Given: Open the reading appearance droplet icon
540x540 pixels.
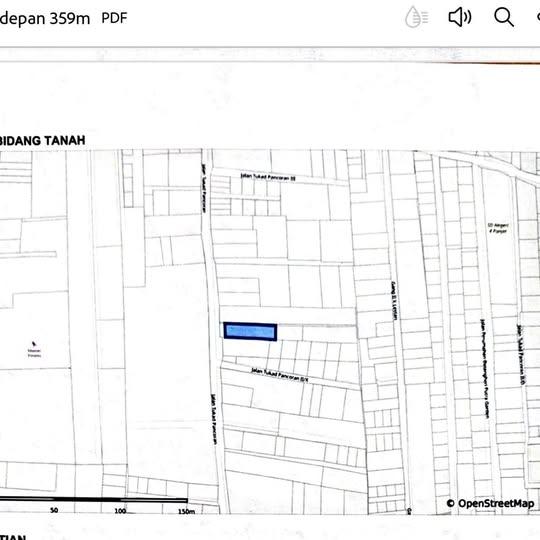Looking at the screenshot, I should click(x=417, y=17).
